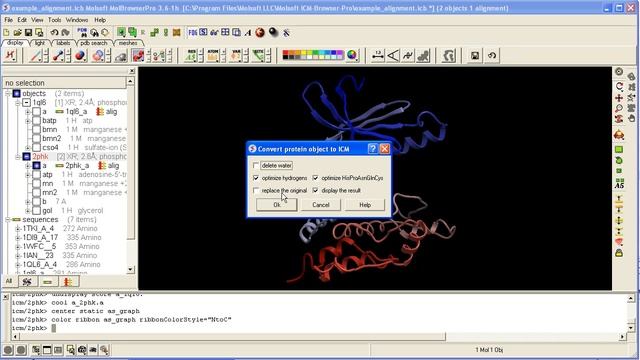Click the alignment filter icon below tree
The image size is (640, 360).
click(x=68, y=281)
